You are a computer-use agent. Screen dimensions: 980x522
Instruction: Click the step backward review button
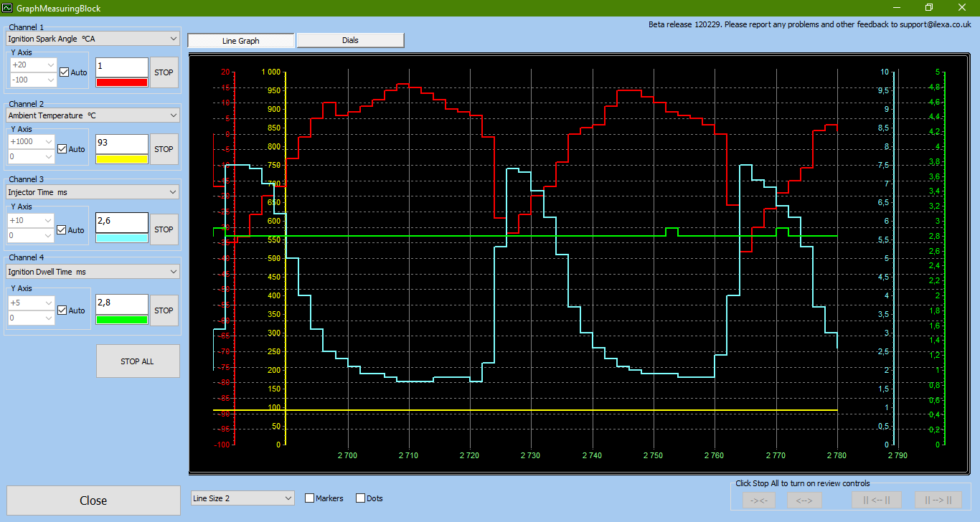click(x=876, y=500)
